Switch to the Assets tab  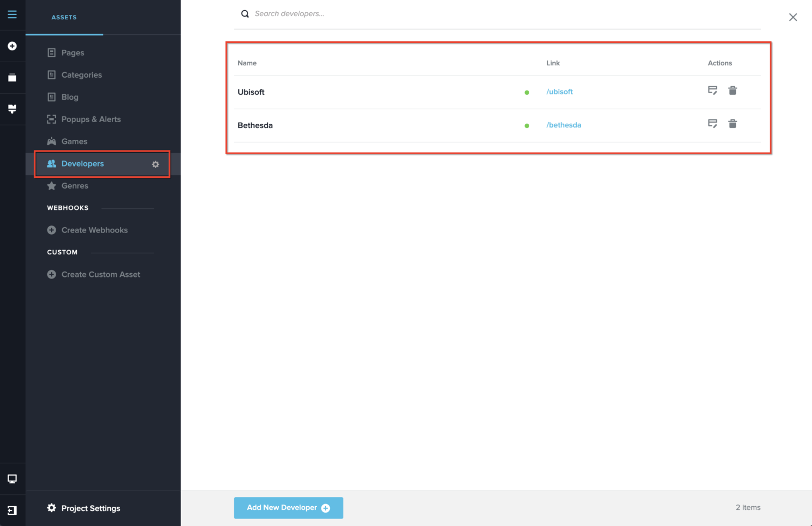coord(64,18)
